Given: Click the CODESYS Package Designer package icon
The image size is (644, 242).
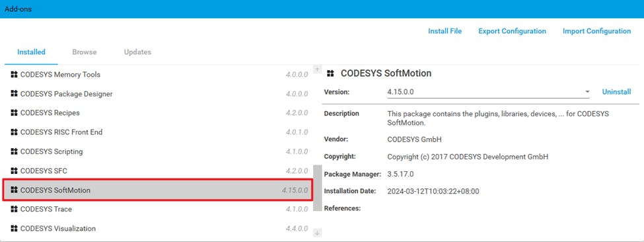Looking at the screenshot, I should pyautogui.click(x=15, y=94).
